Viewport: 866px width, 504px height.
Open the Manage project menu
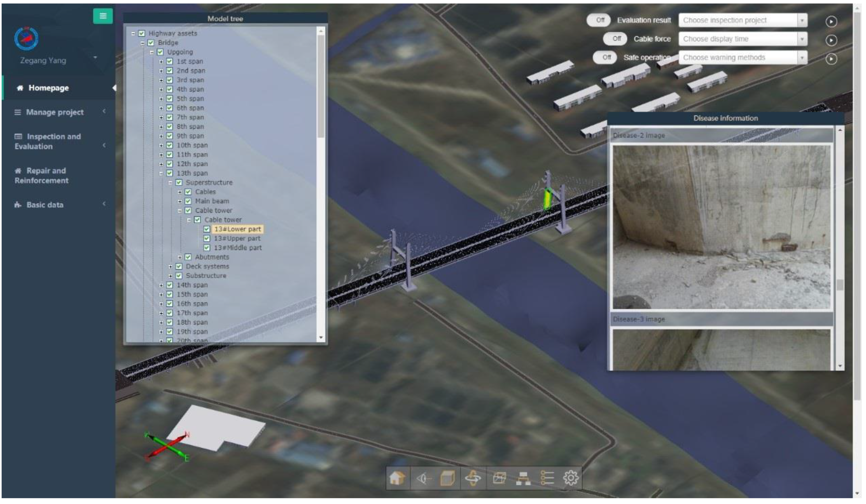point(55,112)
